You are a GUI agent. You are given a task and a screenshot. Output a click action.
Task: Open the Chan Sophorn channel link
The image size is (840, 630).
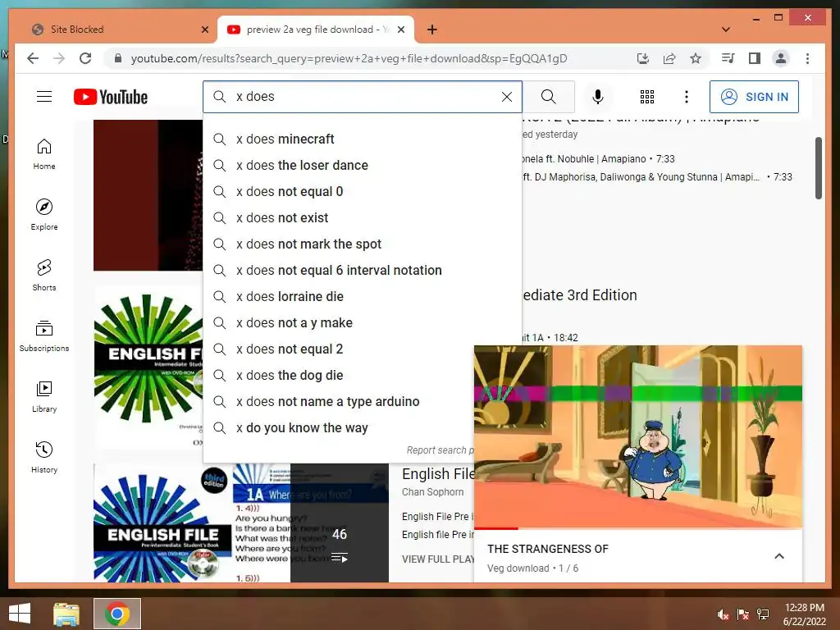pos(433,492)
